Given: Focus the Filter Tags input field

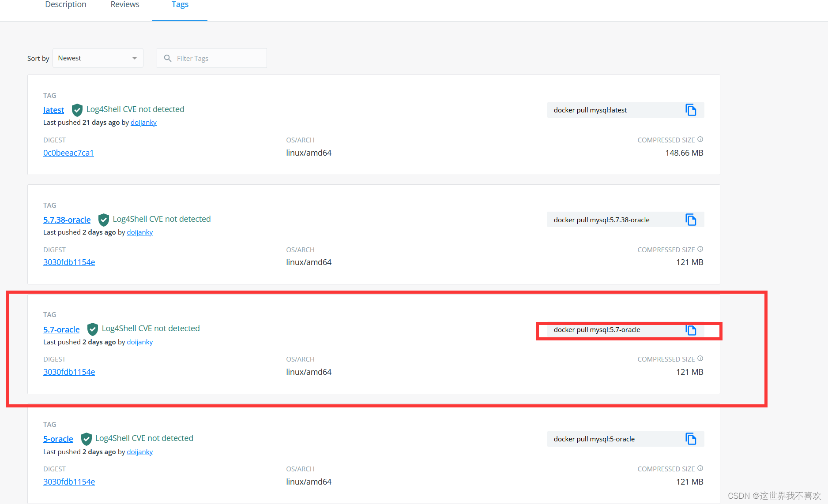Looking at the screenshot, I should (x=212, y=58).
